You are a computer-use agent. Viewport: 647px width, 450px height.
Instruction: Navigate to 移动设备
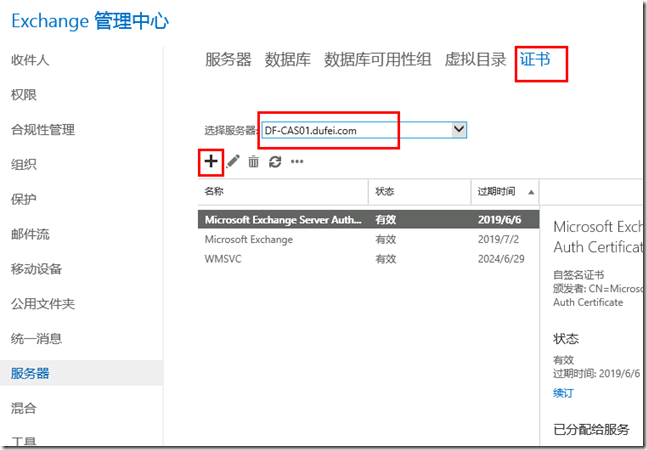36,269
